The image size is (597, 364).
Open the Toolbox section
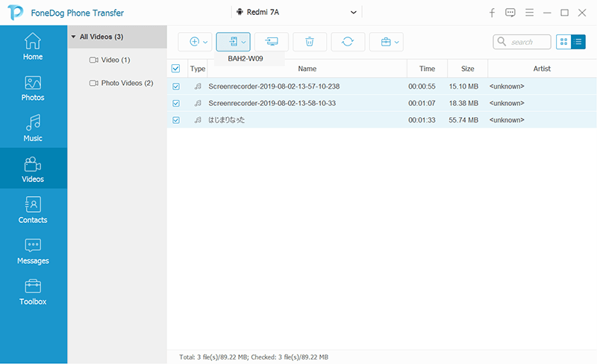(33, 292)
